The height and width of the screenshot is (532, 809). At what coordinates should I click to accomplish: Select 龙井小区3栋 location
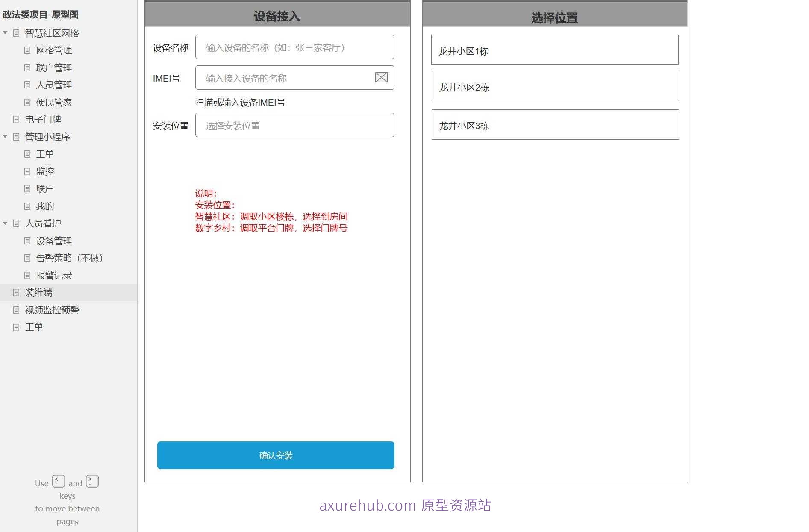pyautogui.click(x=555, y=125)
